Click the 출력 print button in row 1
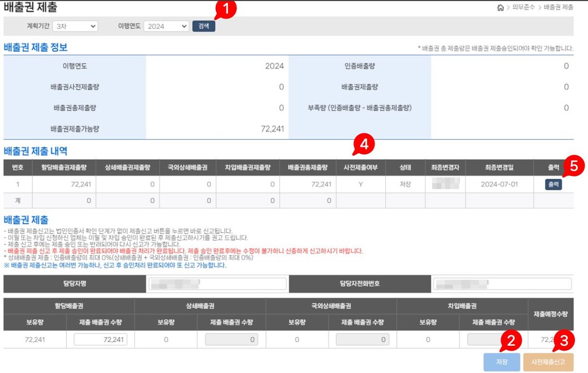The image size is (588, 373). 553,185
